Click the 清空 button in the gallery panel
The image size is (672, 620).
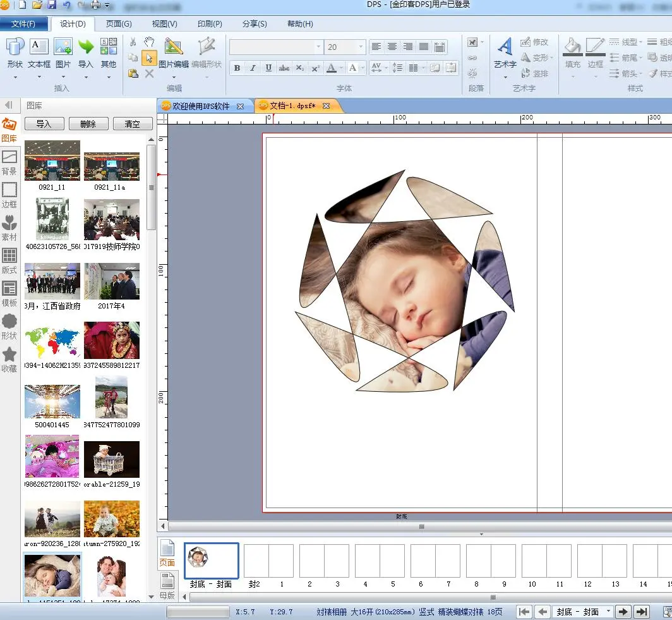pos(133,124)
